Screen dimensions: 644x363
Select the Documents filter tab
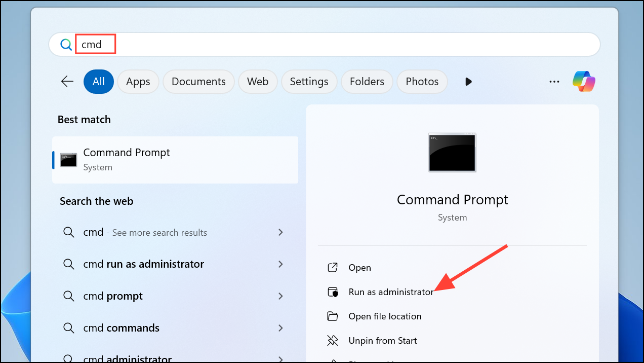click(198, 82)
